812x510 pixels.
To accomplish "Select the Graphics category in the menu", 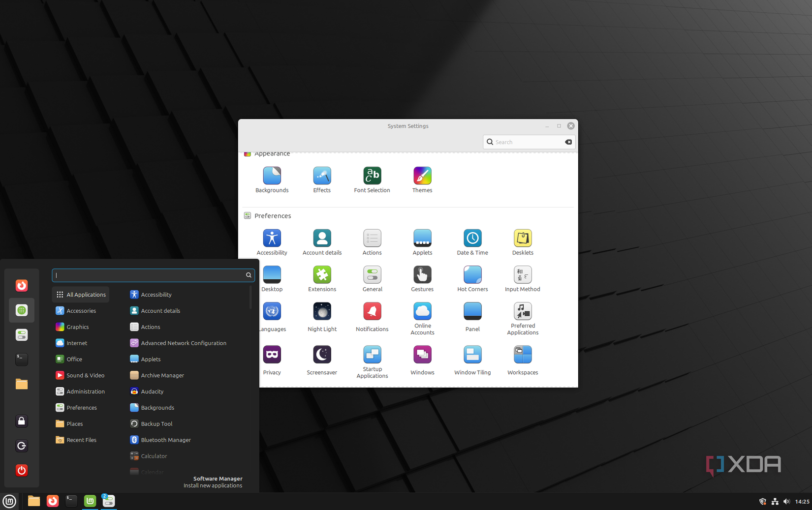I will 78,327.
